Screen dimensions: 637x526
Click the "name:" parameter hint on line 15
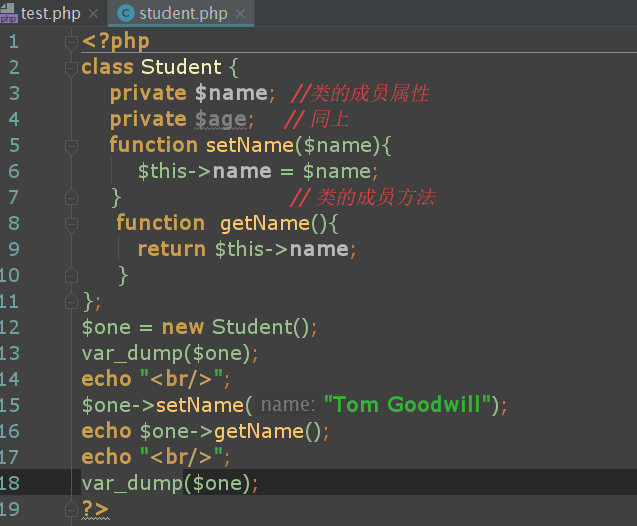tap(288, 405)
